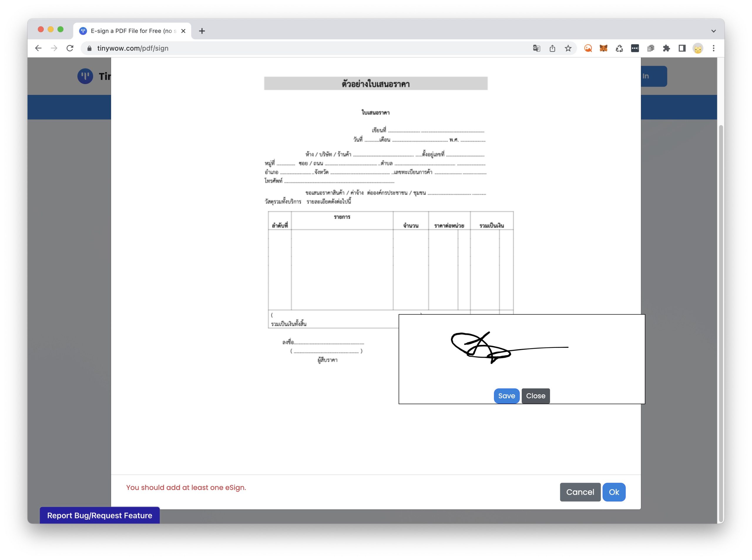The height and width of the screenshot is (560, 752).
Task: Click the share page icon
Action: (552, 48)
